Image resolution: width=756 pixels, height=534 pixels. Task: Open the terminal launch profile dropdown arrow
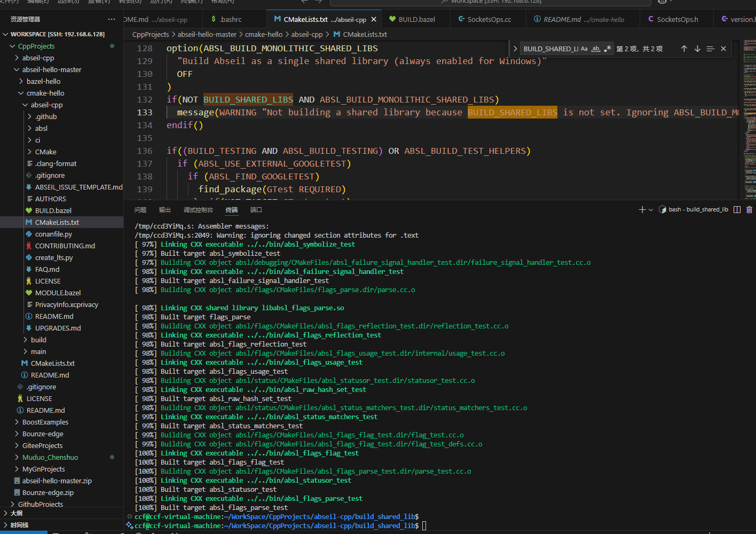651,210
